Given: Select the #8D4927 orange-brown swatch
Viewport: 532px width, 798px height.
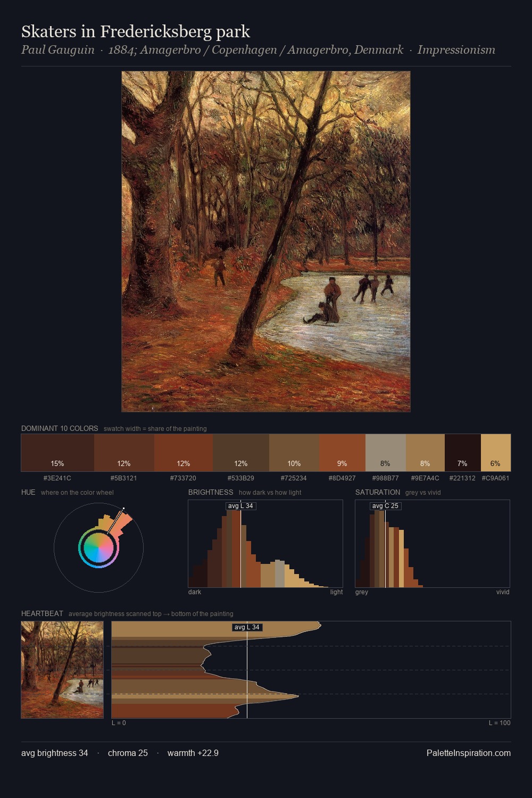Looking at the screenshot, I should [342, 453].
